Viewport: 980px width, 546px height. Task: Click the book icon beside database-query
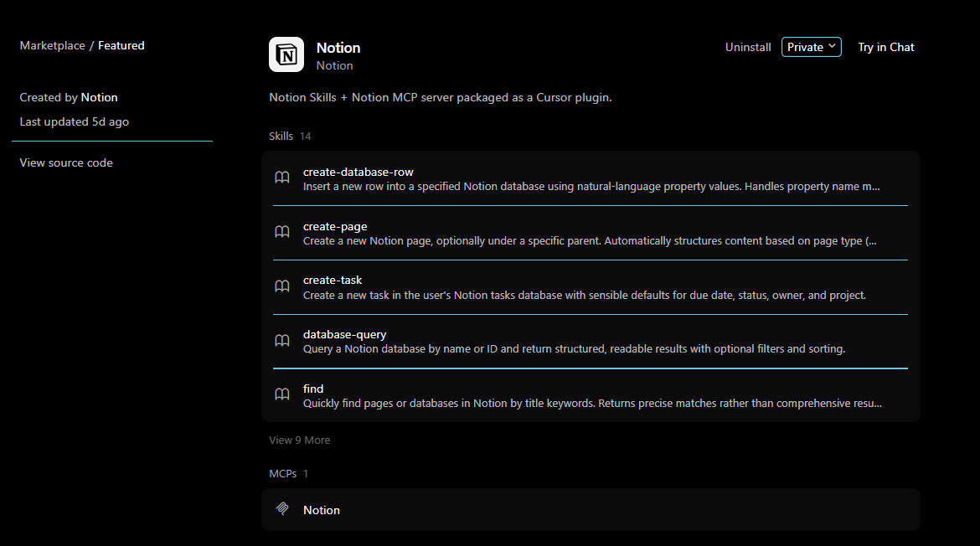click(282, 341)
